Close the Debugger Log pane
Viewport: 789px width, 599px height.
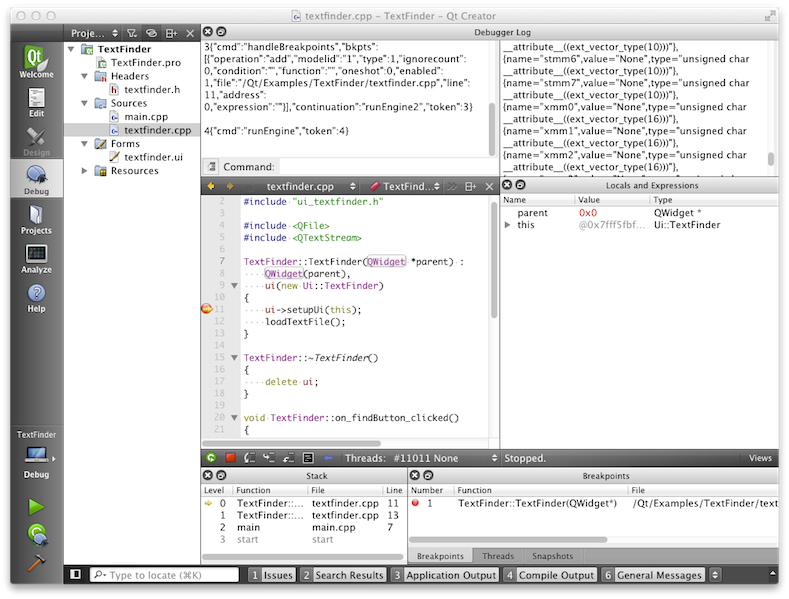click(208, 32)
